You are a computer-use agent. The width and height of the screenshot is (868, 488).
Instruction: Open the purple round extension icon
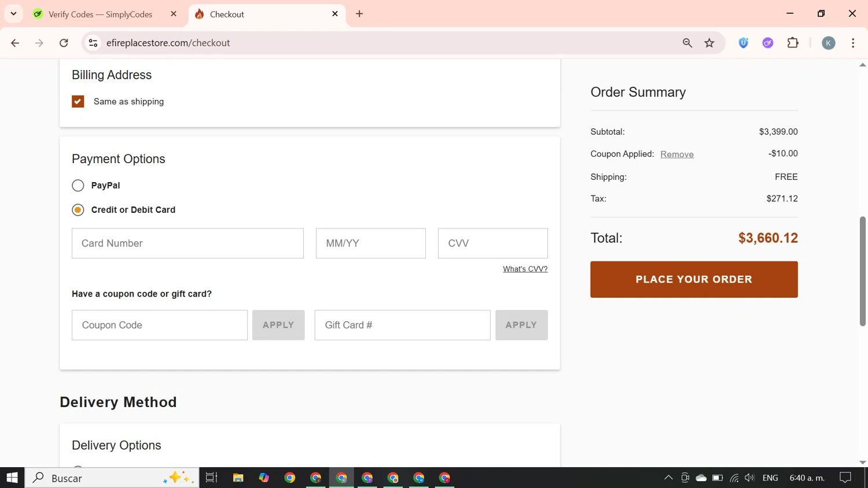768,43
